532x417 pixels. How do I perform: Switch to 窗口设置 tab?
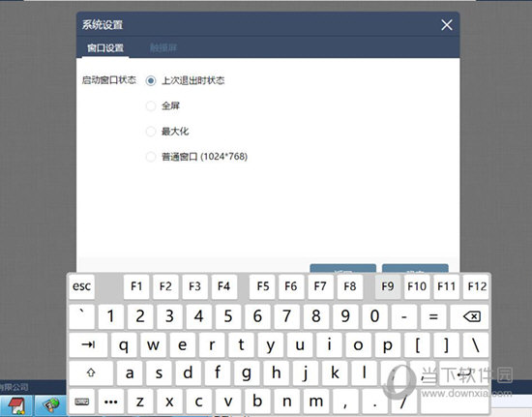(105, 47)
